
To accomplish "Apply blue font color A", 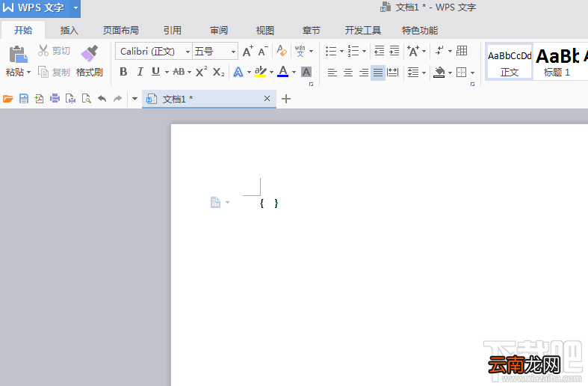I will point(283,72).
